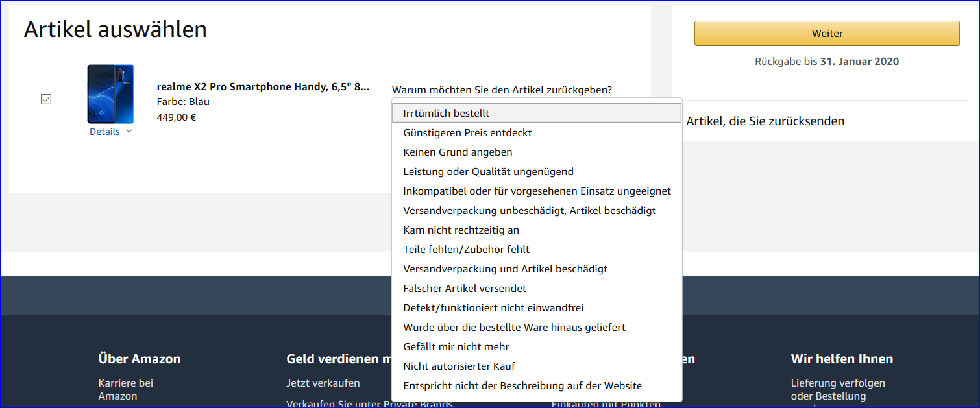The height and width of the screenshot is (408, 980).
Task: Pick 'Defekt/funktioniert nicht einwandfrei' option
Action: 537,307
